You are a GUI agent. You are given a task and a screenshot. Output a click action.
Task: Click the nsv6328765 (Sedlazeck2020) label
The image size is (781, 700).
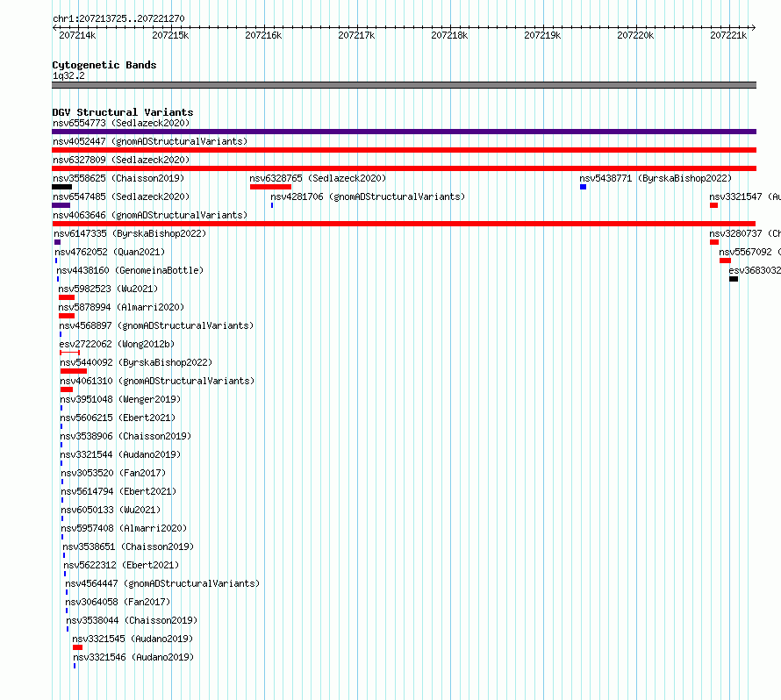coord(318,178)
